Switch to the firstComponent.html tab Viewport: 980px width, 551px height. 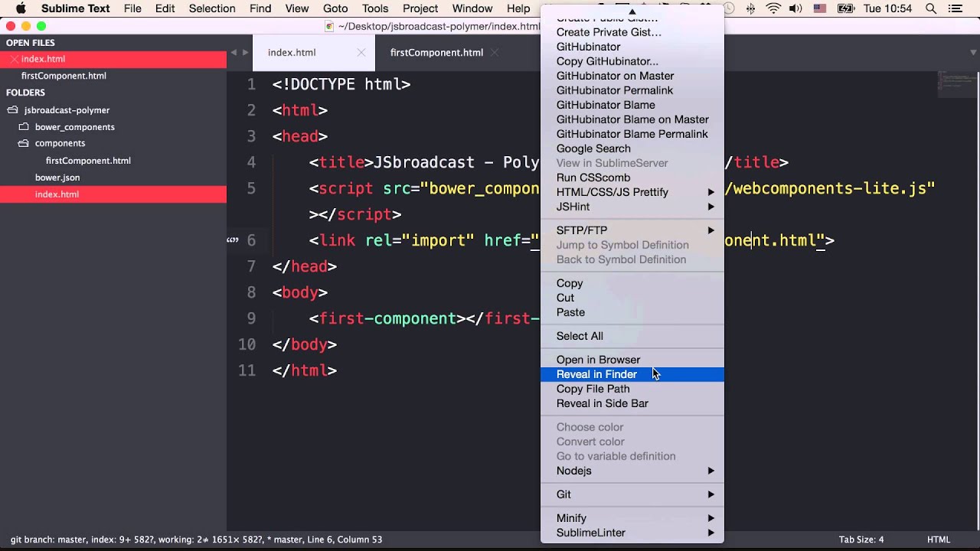[436, 53]
